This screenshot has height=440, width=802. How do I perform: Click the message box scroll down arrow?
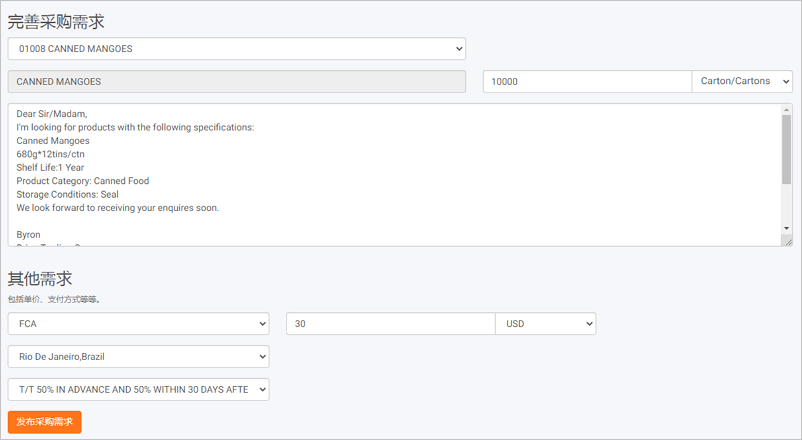(787, 228)
